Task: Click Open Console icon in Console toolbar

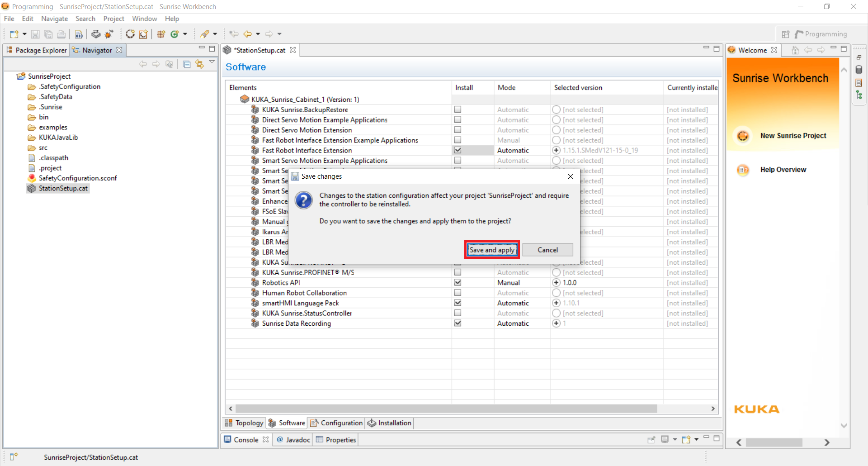Action: tap(686, 439)
